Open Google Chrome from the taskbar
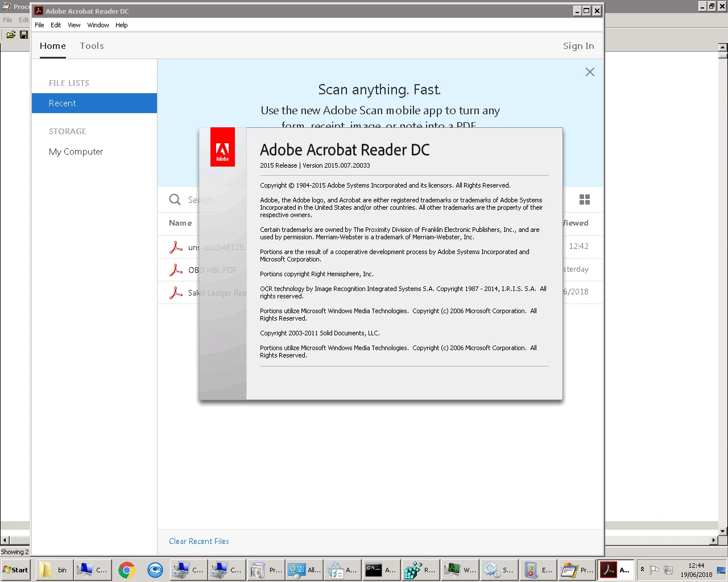The height and width of the screenshot is (582, 728). (127, 570)
